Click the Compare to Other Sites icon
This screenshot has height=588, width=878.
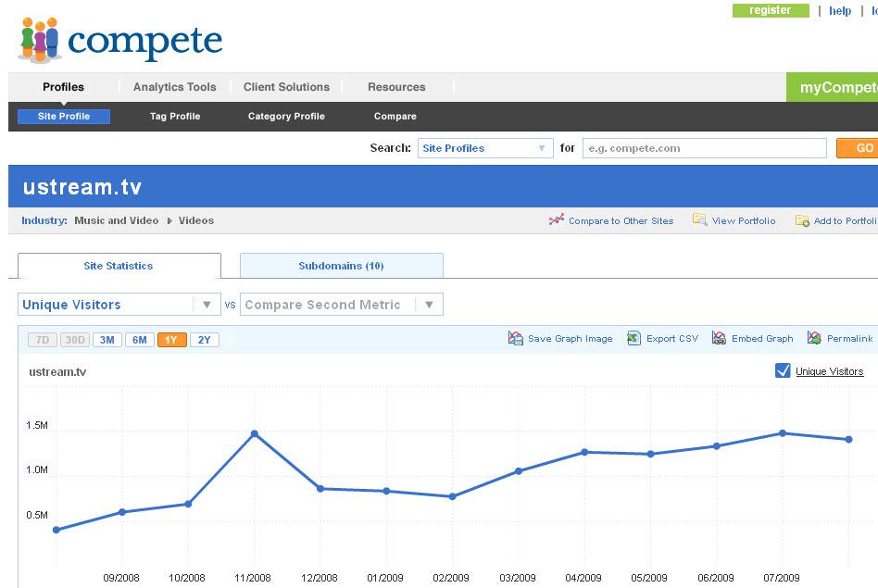[556, 220]
